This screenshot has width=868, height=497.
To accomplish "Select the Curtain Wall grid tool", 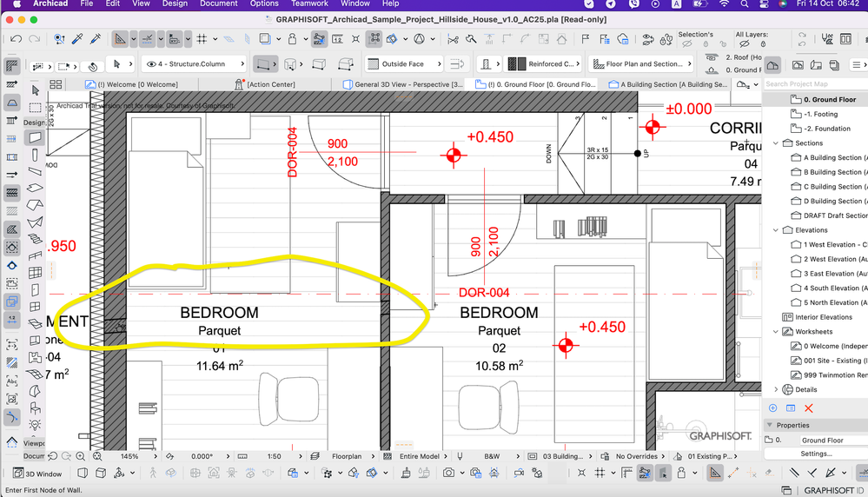I will [x=35, y=272].
